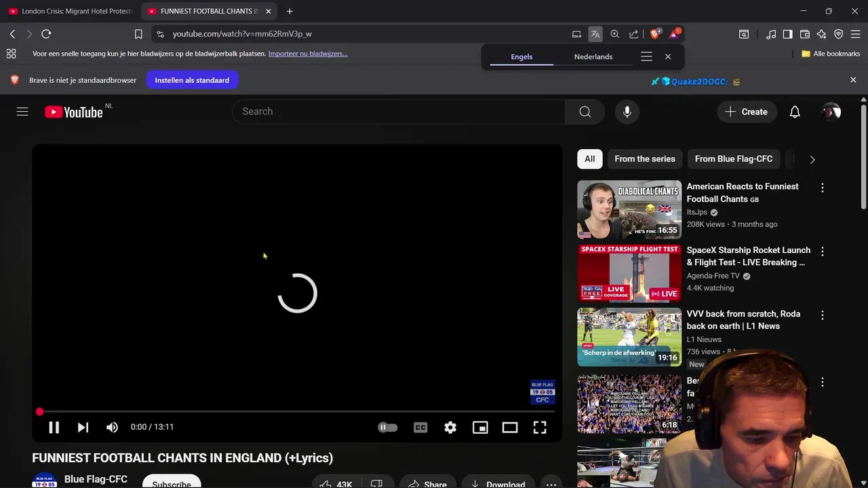Open YouTube notifications bell
This screenshot has height=488, width=868.
click(x=795, y=112)
